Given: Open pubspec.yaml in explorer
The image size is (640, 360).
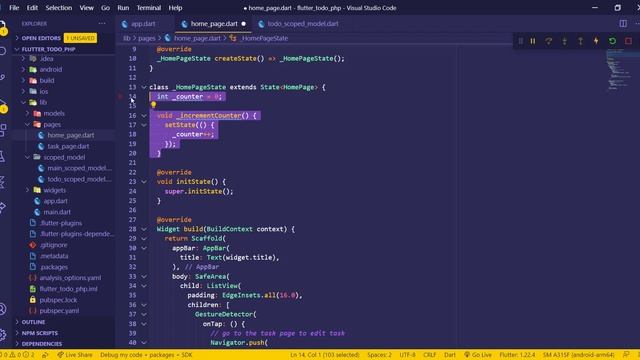Looking at the screenshot, I should tap(59, 311).
